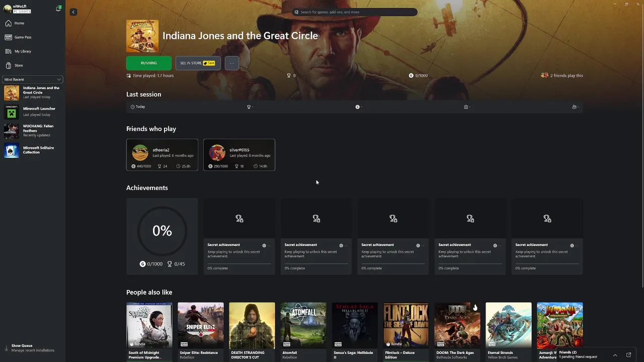Open DEATH STRANDING DIRECTOR'S CUT tile
This screenshot has height=362, width=644.
[252, 331]
